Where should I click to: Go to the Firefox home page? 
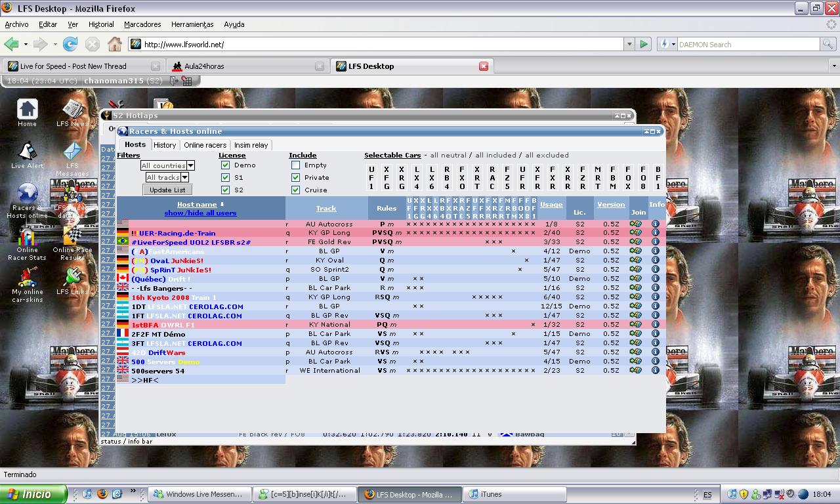point(115,44)
